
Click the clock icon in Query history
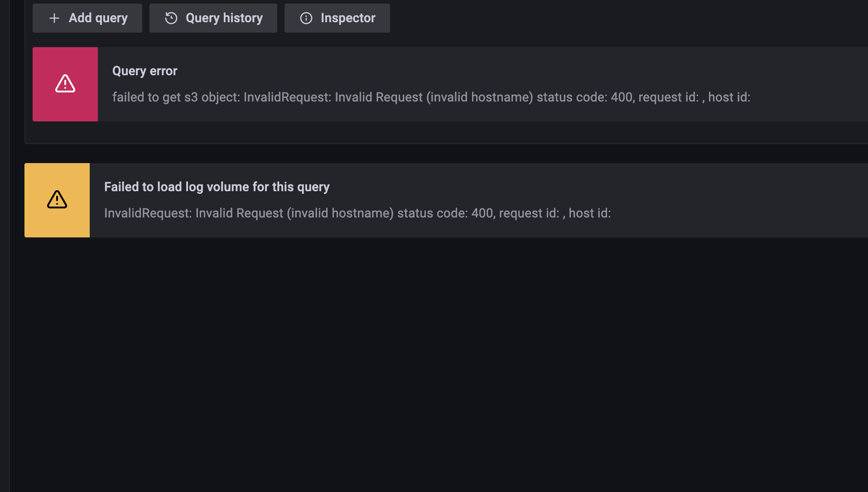pos(171,18)
